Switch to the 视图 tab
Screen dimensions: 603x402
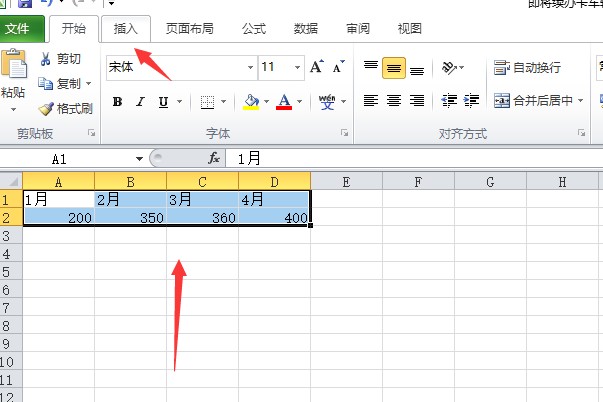point(410,28)
